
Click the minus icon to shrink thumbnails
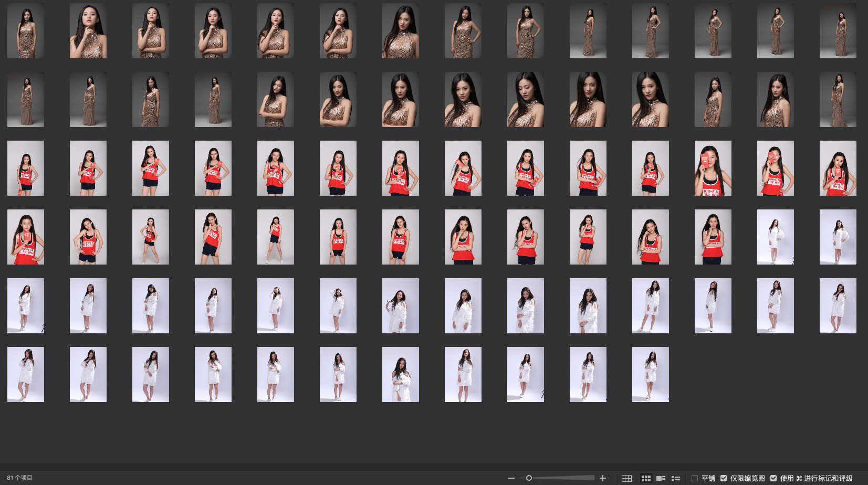coord(511,478)
